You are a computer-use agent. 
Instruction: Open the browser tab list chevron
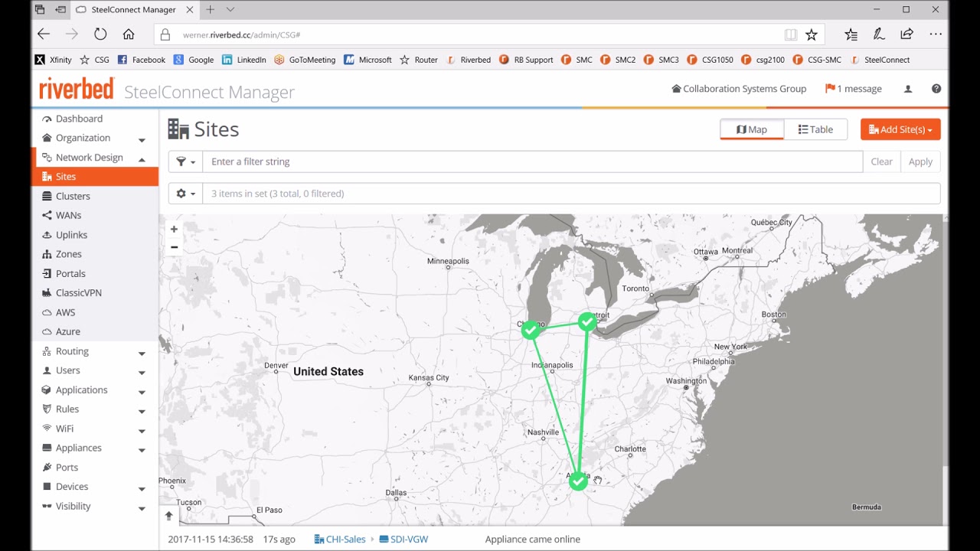pos(230,10)
